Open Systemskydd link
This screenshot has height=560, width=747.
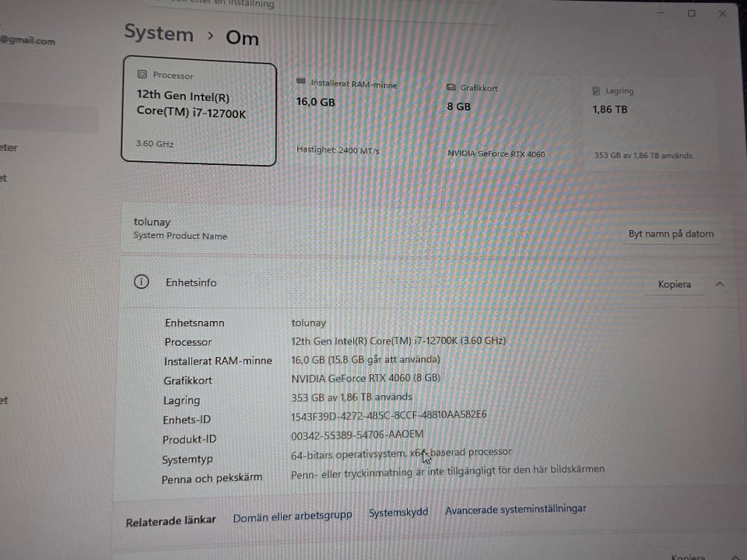(398, 513)
